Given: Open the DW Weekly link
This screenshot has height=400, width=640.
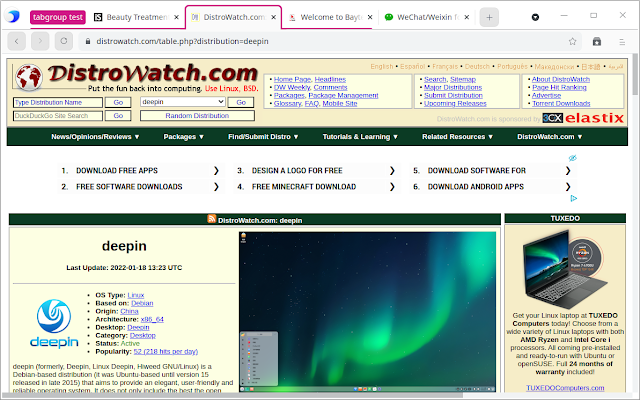Looking at the screenshot, I should click(292, 87).
